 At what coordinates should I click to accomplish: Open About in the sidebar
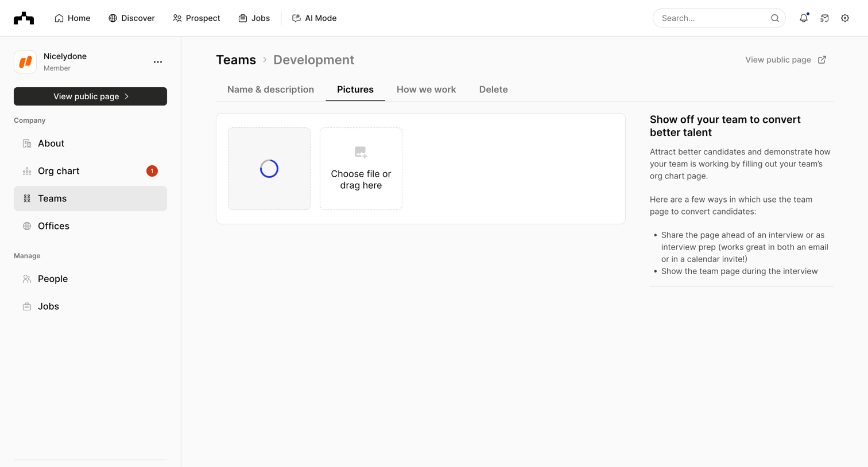(90, 143)
